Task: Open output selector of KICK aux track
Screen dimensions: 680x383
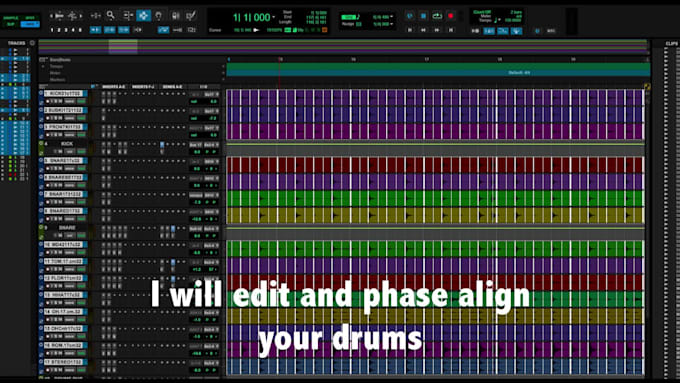Action: tap(211, 145)
